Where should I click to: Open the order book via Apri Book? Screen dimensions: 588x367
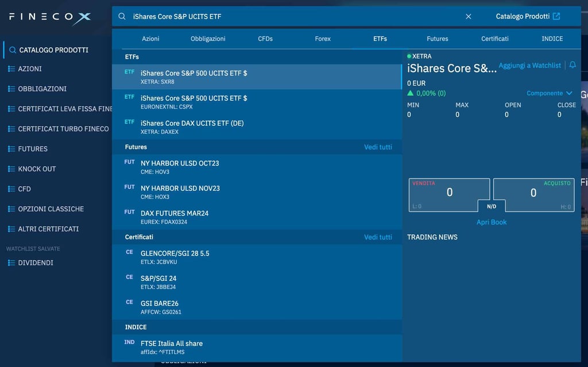pyautogui.click(x=492, y=222)
